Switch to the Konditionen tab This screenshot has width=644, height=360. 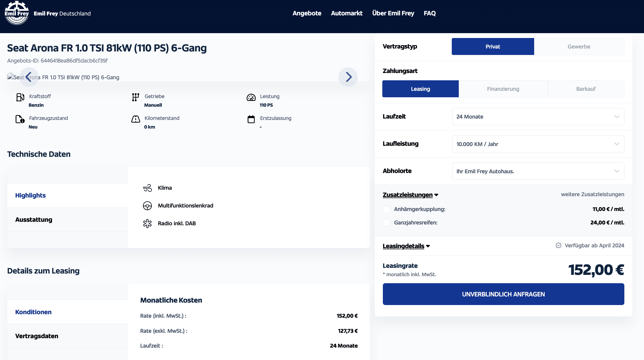pos(68,312)
